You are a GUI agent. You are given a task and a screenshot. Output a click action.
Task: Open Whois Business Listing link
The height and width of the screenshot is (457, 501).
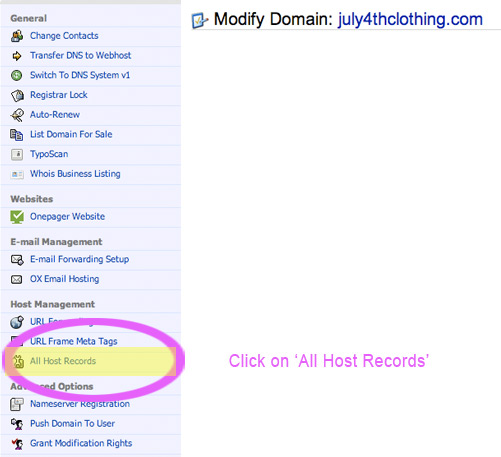click(x=75, y=174)
